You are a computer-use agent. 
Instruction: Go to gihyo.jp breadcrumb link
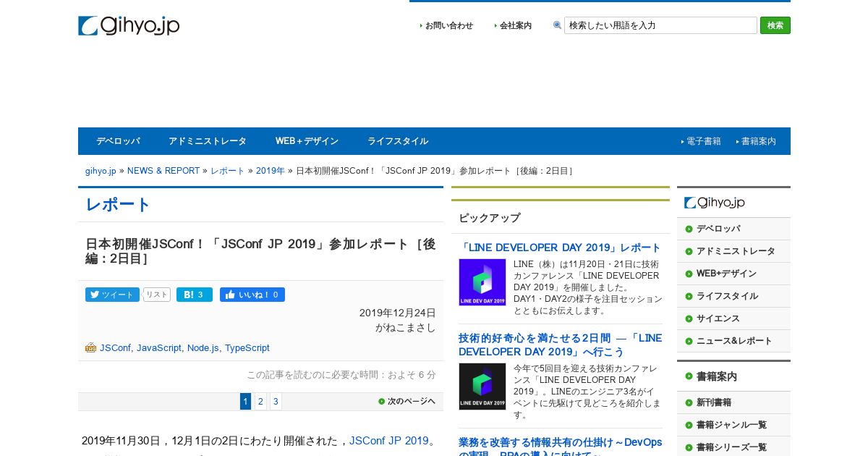pos(101,171)
